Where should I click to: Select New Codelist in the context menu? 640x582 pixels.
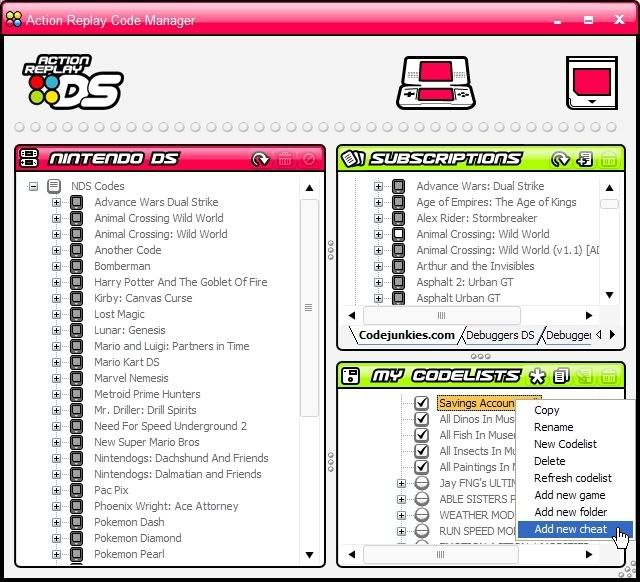[575, 444]
